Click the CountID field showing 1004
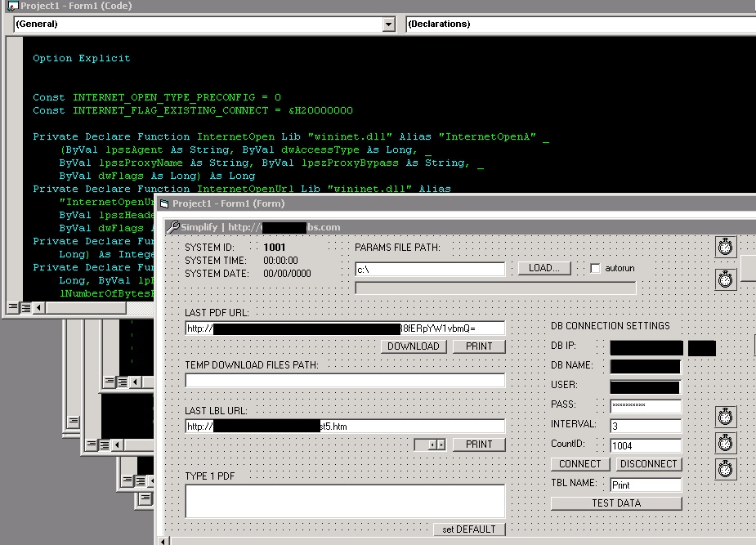 646,446
